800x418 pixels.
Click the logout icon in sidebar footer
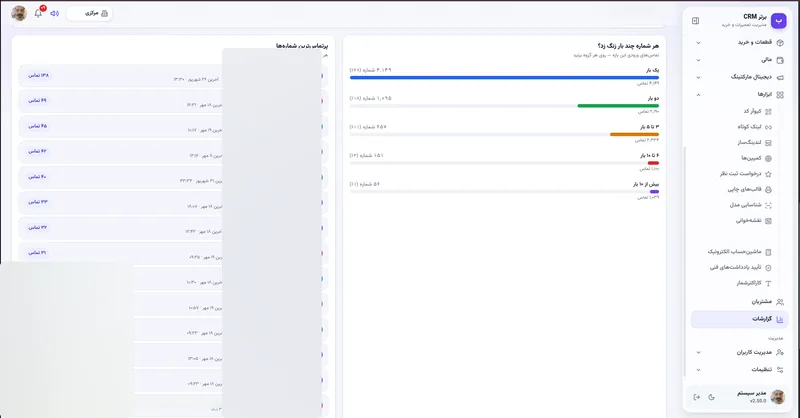coord(696,397)
